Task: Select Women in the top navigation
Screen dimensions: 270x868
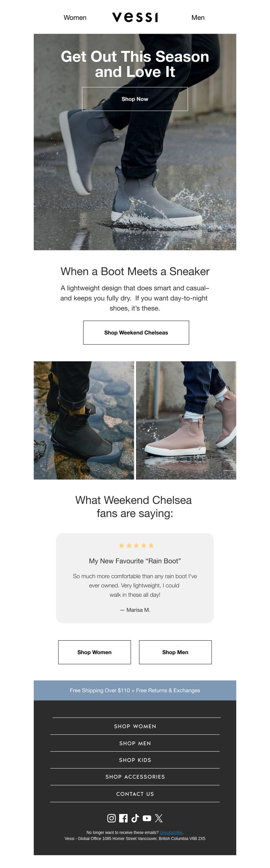Action: 75,18
